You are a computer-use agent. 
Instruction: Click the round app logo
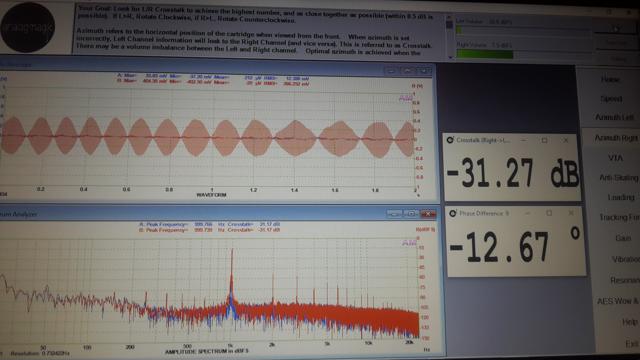pyautogui.click(x=28, y=27)
